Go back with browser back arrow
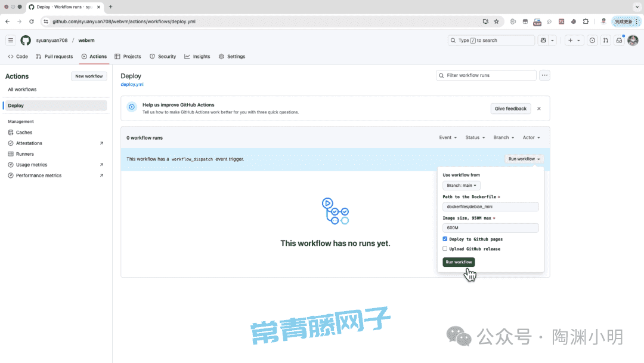Image resolution: width=644 pixels, height=363 pixels. pyautogui.click(x=7, y=21)
